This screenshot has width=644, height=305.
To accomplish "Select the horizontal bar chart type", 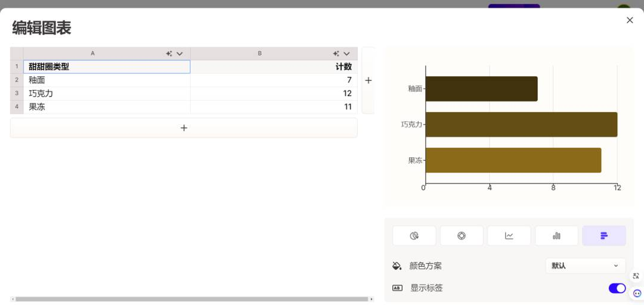I will 604,236.
